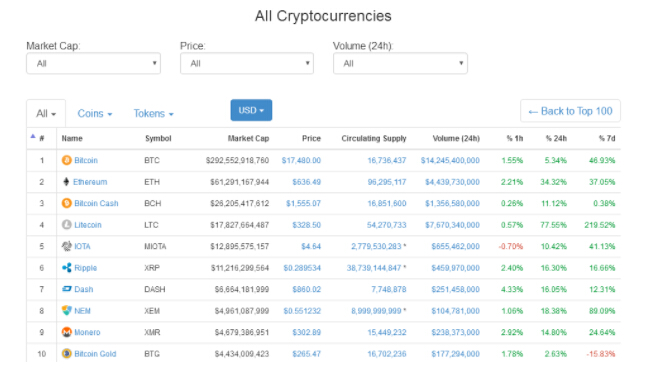Sort by Circulating Supply header
This screenshot has height=378, width=662.
(374, 139)
